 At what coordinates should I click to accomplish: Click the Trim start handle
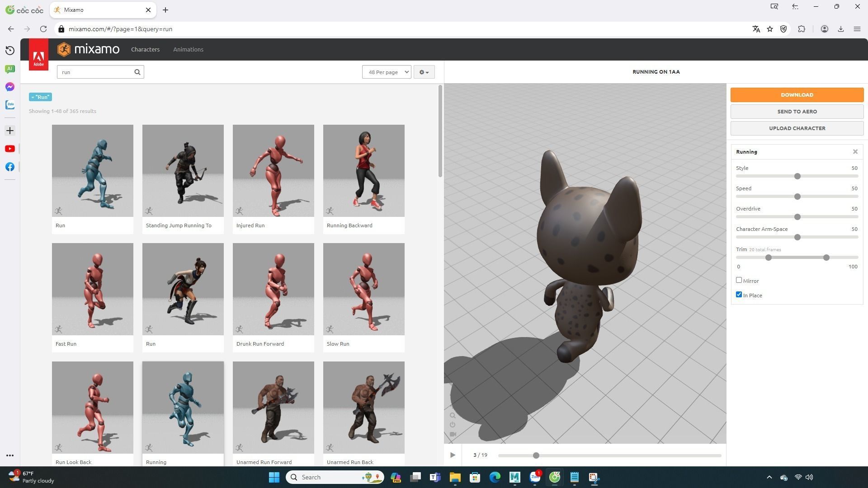click(769, 258)
